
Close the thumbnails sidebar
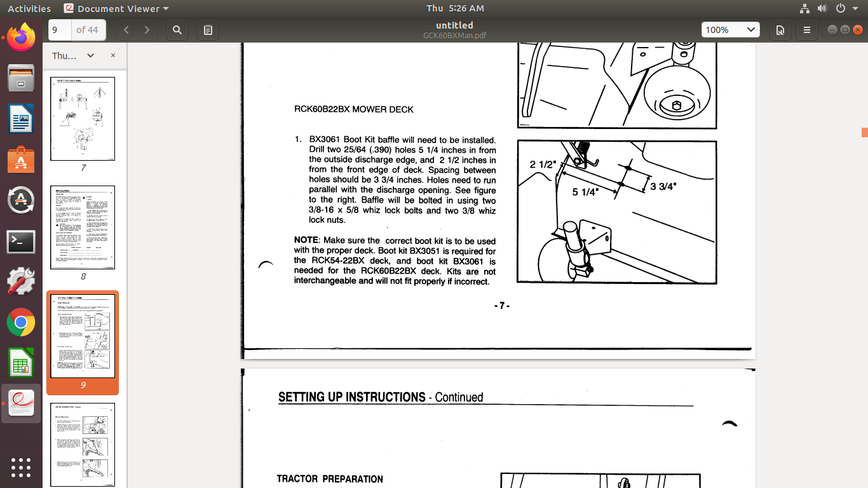(113, 56)
